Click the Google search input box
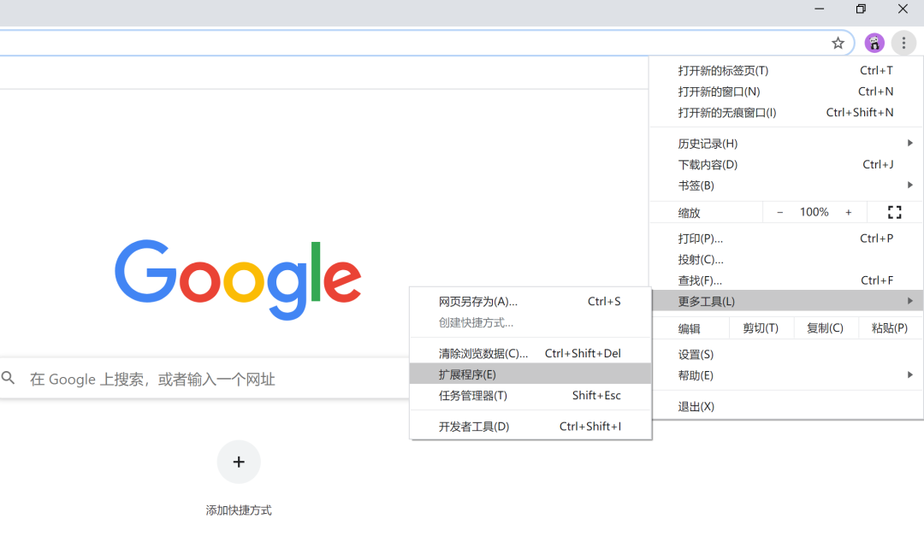 (204, 379)
